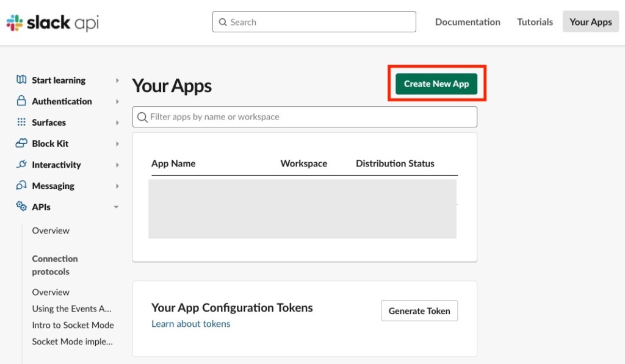Select Block Kit in sidebar
This screenshot has width=625, height=364.
pyautogui.click(x=50, y=144)
